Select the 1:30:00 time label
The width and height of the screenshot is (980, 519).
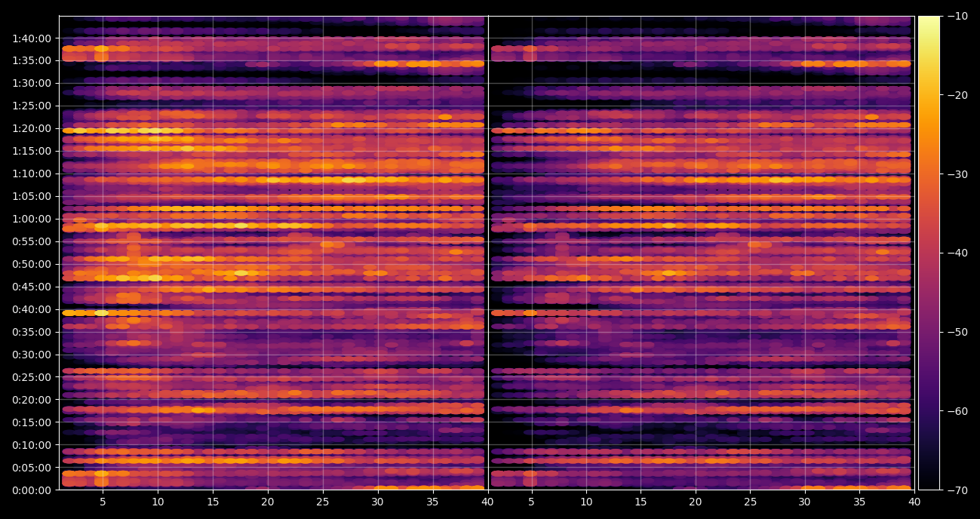[x=33, y=84]
